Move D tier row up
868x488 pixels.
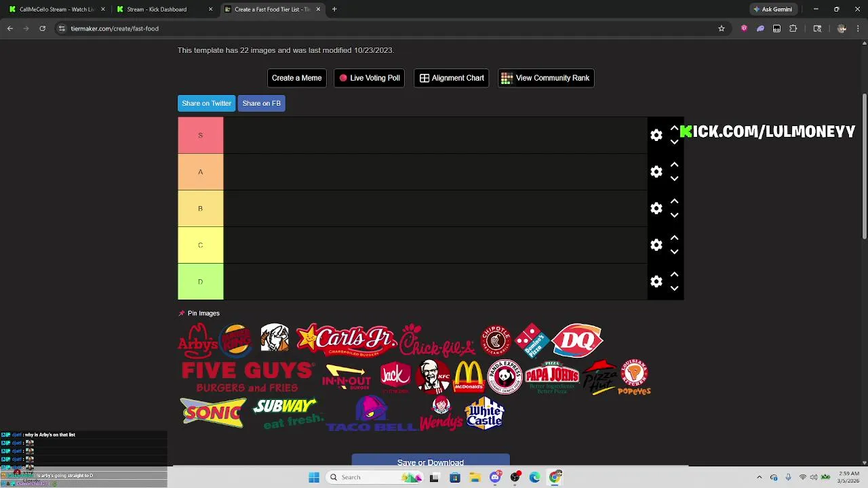pos(674,274)
